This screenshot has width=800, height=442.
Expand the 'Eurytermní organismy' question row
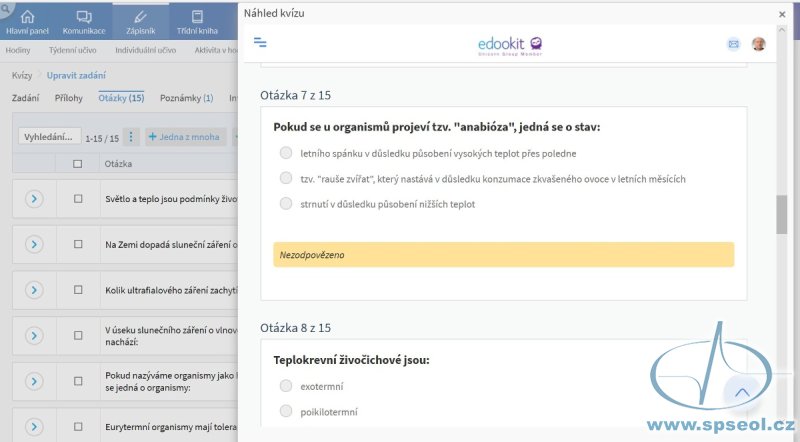pos(34,427)
